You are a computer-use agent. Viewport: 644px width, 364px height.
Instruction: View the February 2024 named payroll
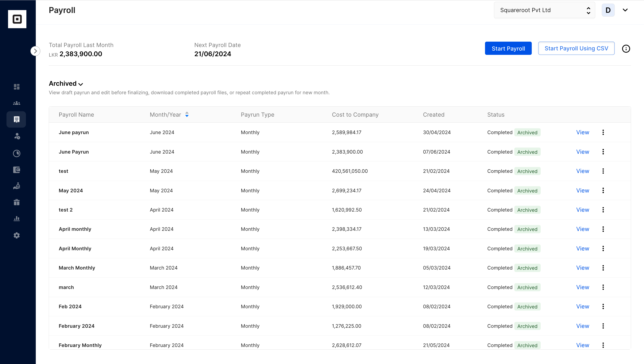click(583, 326)
